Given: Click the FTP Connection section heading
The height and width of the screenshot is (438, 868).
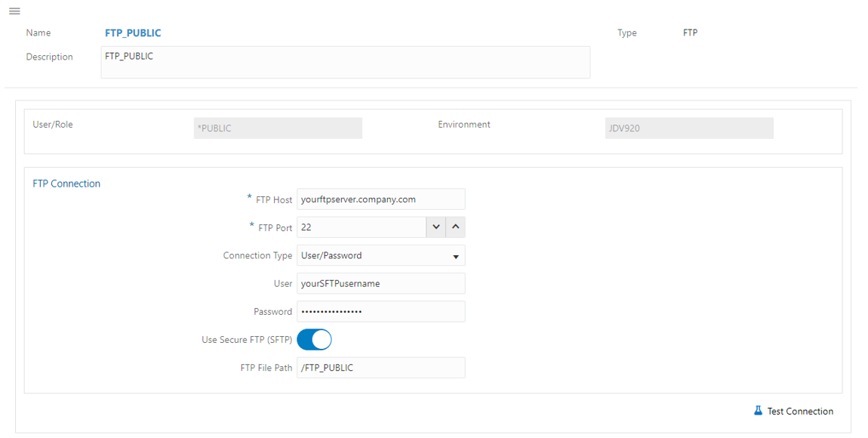Looking at the screenshot, I should [66, 184].
